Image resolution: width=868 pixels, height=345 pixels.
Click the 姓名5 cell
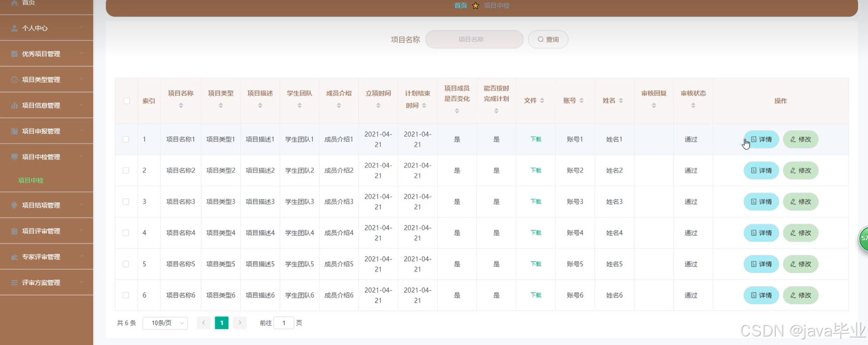coord(614,264)
